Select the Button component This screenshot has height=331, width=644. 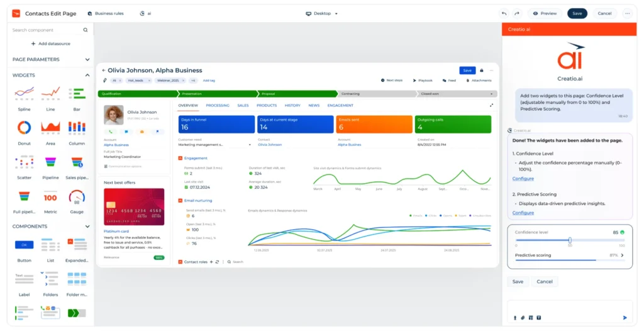[25, 249]
